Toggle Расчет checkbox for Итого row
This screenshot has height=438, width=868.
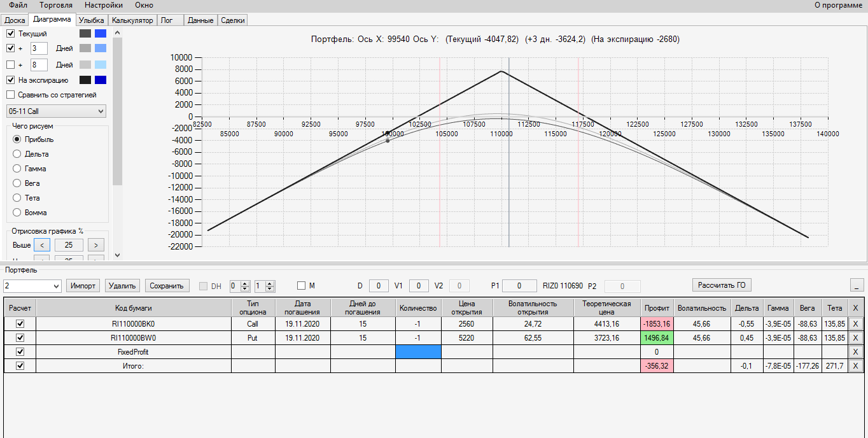[20, 365]
